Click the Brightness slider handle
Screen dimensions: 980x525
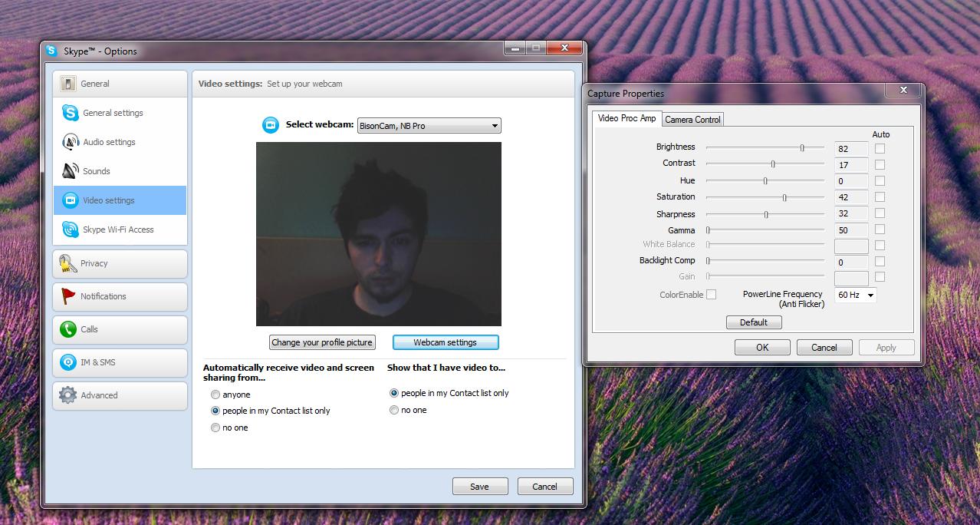click(802, 147)
